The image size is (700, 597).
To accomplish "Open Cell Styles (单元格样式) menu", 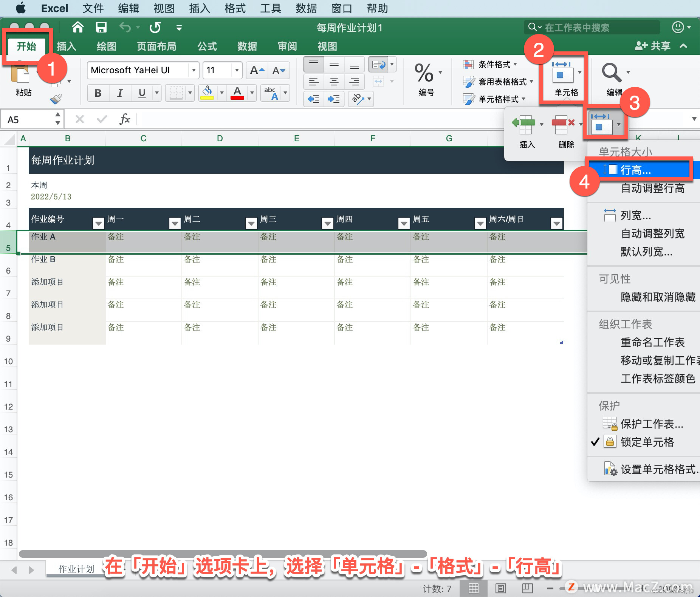I will [494, 99].
